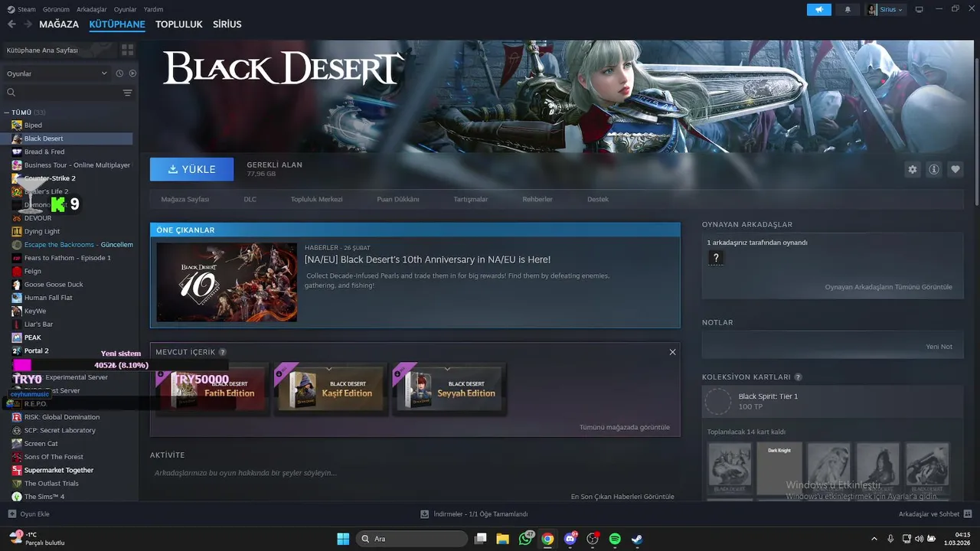The height and width of the screenshot is (551, 980).
Task: Open the game info icon
Action: point(933,169)
